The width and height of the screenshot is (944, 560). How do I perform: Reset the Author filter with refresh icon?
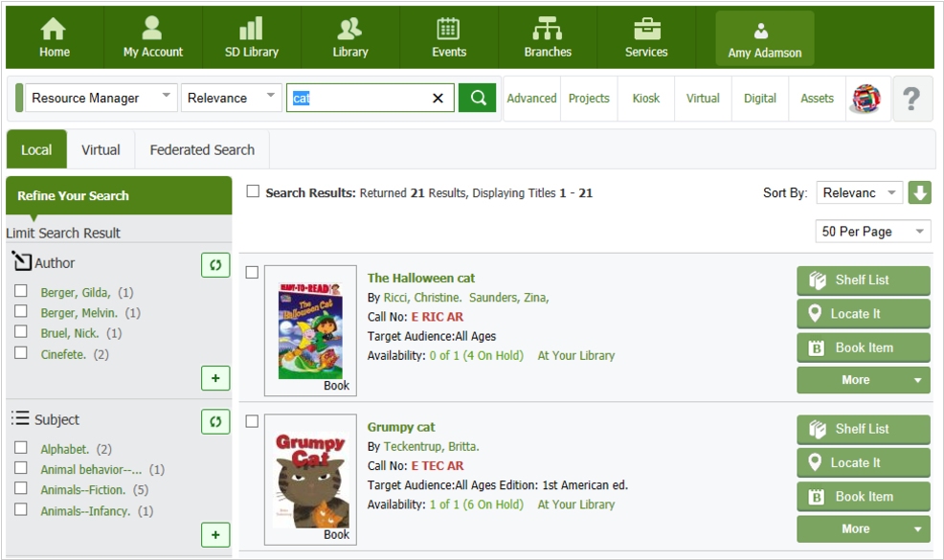215,264
